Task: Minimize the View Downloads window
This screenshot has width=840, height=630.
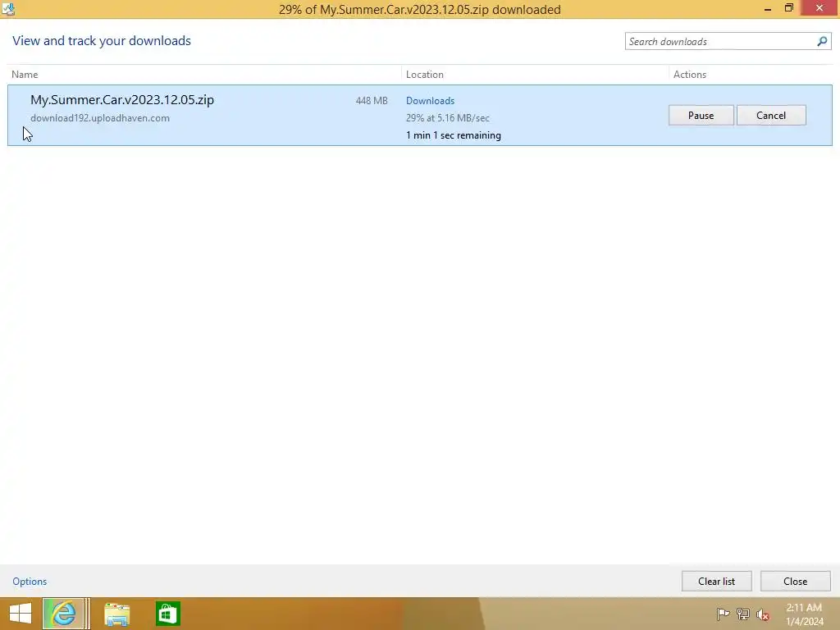Action: [x=768, y=8]
